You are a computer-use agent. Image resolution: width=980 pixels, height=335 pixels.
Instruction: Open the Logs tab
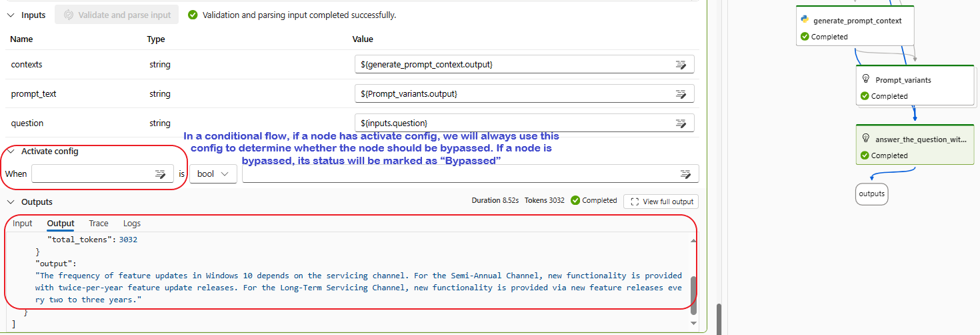point(132,224)
